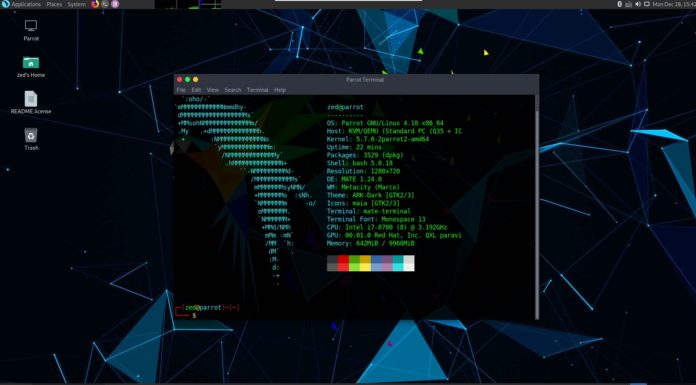696x385 pixels.
Task: Open the terminal Search menu
Action: tap(233, 90)
